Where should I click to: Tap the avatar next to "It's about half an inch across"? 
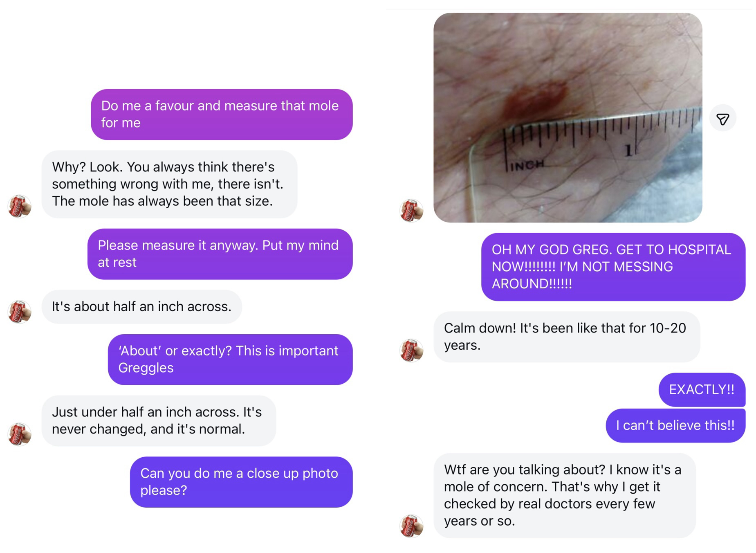point(20,312)
